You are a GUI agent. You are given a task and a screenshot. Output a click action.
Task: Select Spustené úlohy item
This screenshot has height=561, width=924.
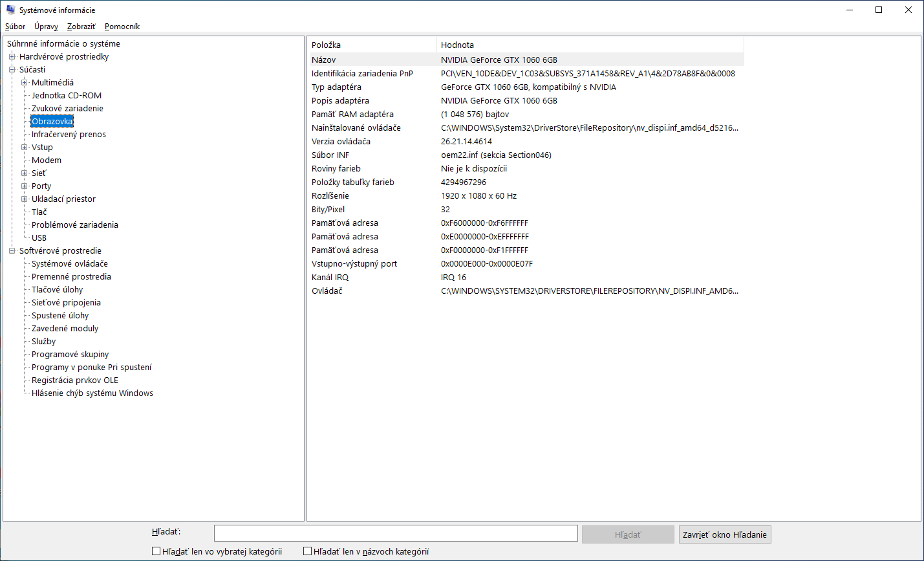tap(60, 315)
